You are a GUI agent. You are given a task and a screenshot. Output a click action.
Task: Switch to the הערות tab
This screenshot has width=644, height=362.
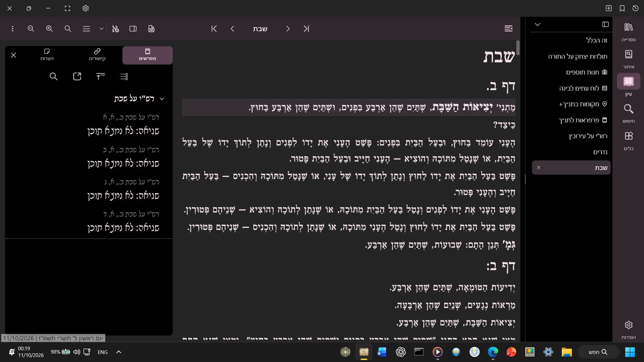(x=47, y=55)
